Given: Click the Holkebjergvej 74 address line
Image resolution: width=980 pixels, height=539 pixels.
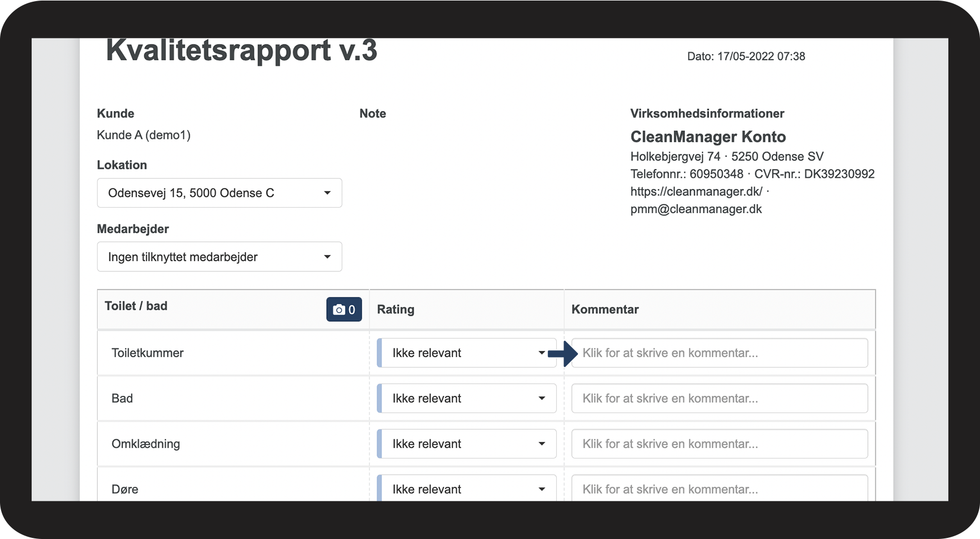Looking at the screenshot, I should point(727,157).
